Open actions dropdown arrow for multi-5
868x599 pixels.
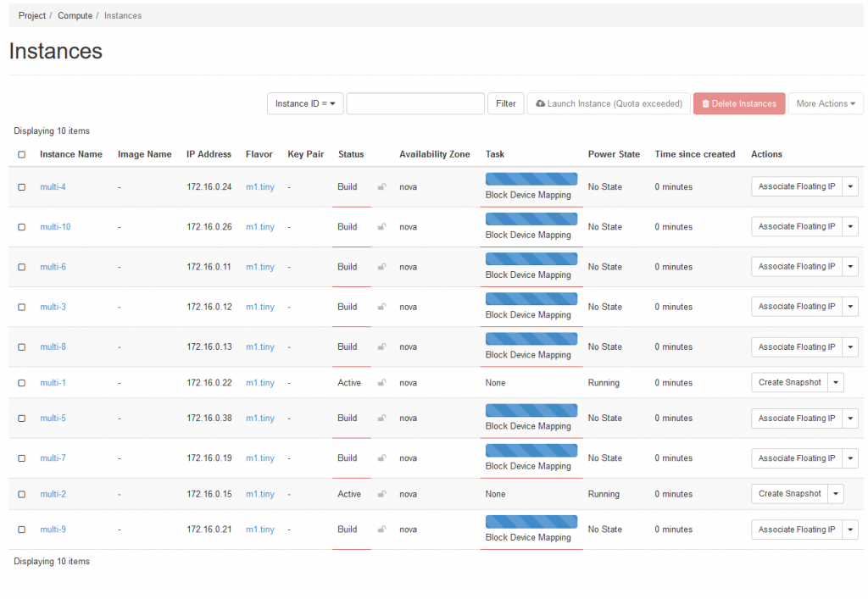(850, 419)
